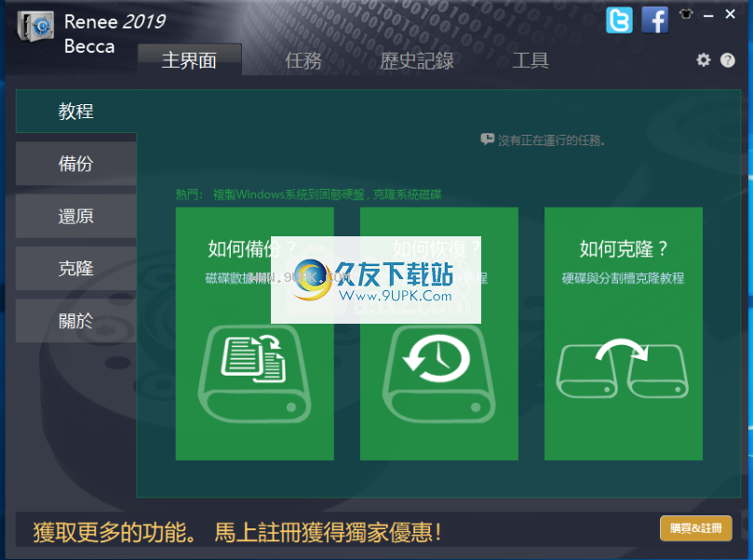Open settings via the gear icon
This screenshot has width=753, height=560.
(x=704, y=60)
